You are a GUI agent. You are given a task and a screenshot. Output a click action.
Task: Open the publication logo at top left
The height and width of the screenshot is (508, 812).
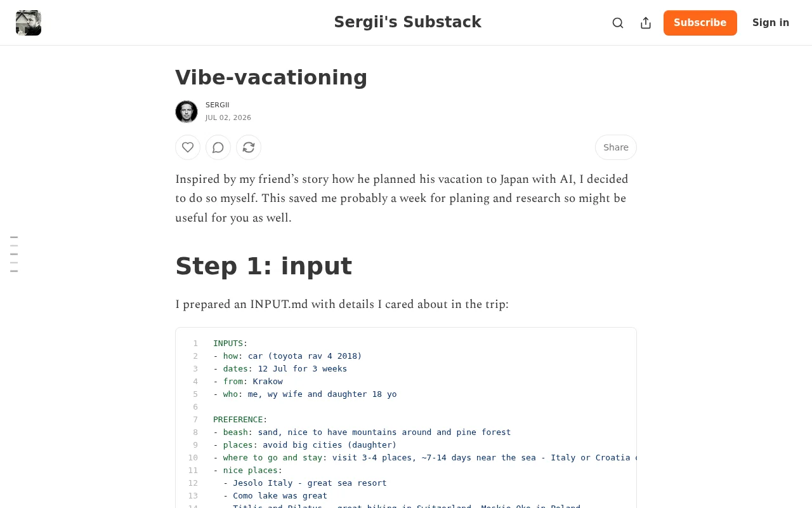pyautogui.click(x=29, y=23)
